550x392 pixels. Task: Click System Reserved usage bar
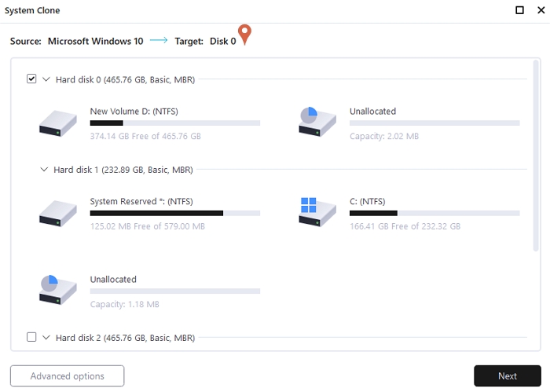175,213
